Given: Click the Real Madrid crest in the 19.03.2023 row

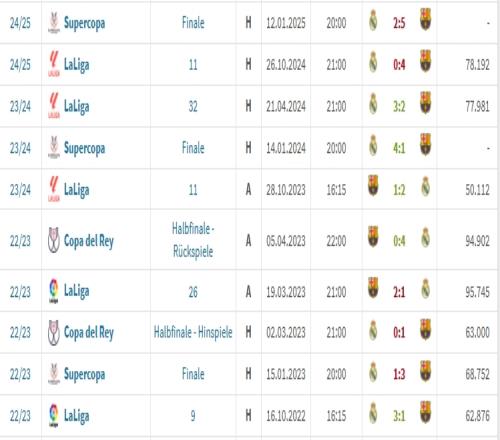Looking at the screenshot, I should (x=426, y=289).
